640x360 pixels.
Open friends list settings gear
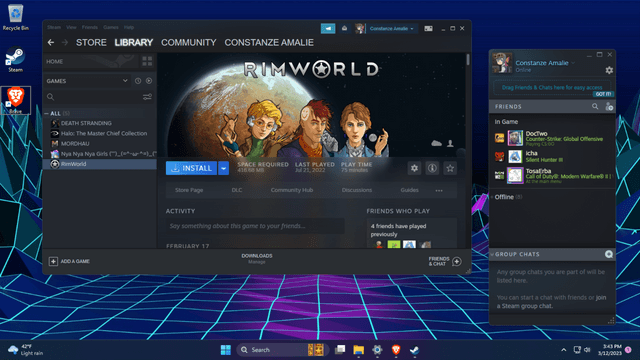click(x=609, y=70)
